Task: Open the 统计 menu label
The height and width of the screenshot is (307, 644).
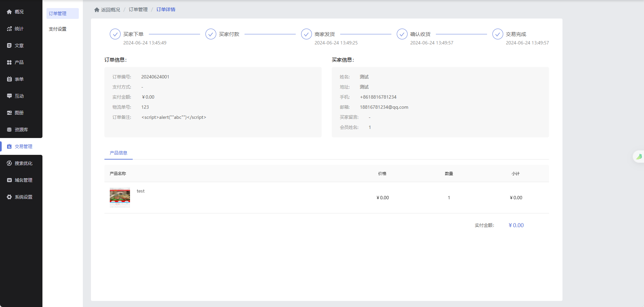Action: coord(19,29)
